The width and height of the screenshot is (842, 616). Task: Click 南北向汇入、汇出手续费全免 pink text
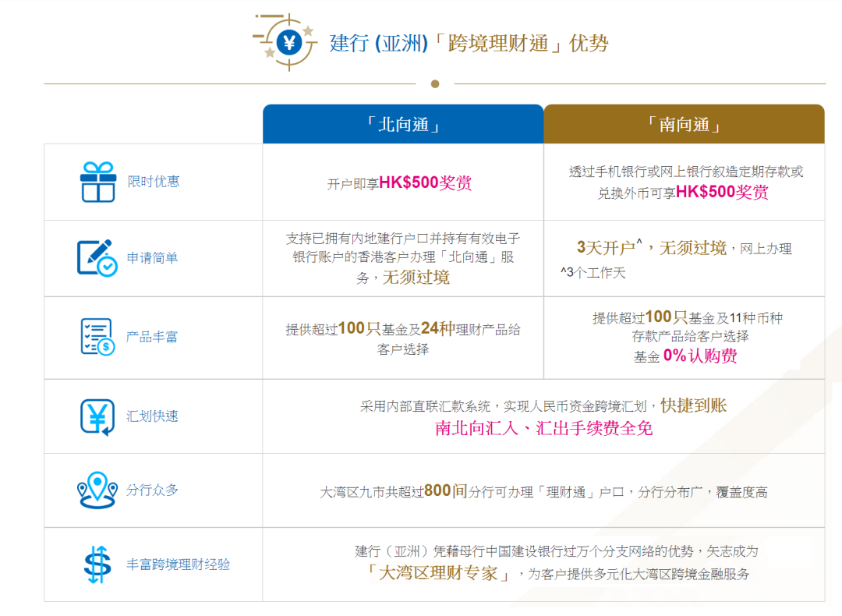click(543, 428)
